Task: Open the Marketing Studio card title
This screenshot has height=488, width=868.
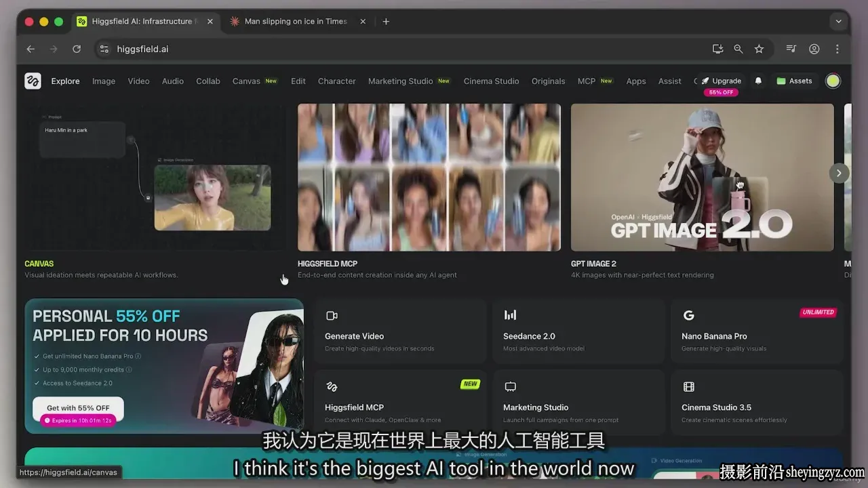Action: tap(536, 407)
